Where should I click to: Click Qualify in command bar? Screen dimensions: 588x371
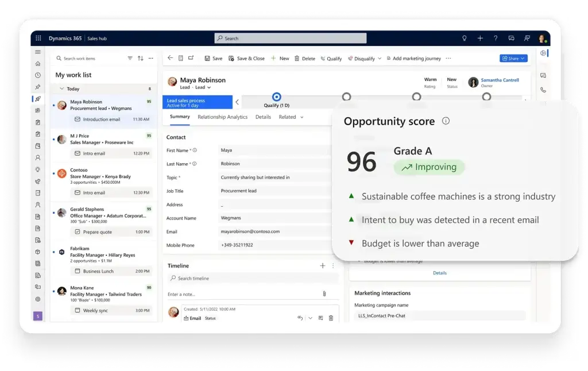[331, 59]
